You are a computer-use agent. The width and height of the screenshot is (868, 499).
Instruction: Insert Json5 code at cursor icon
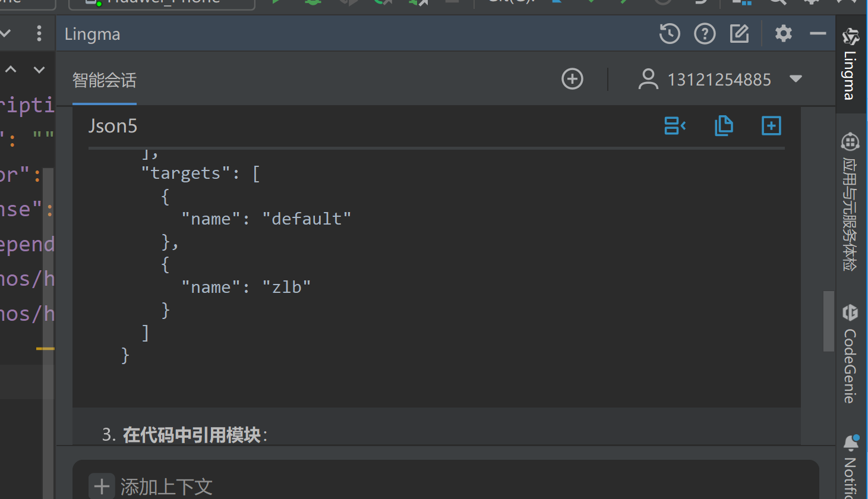click(675, 126)
